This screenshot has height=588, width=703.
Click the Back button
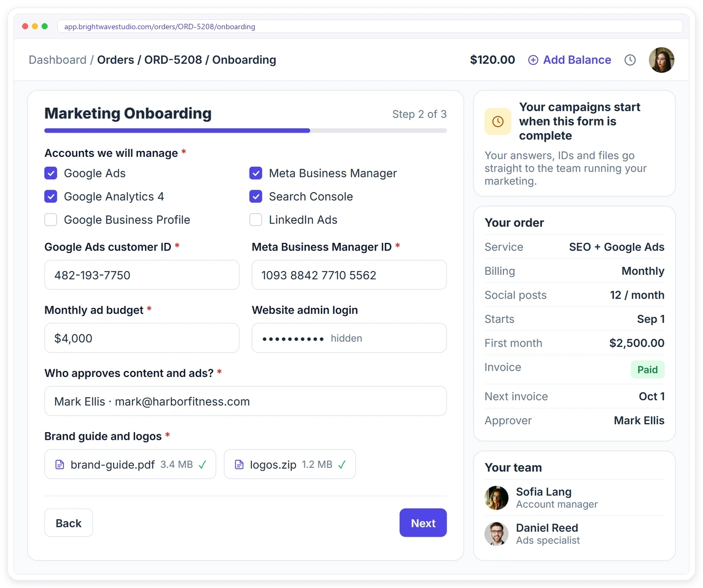click(x=69, y=523)
